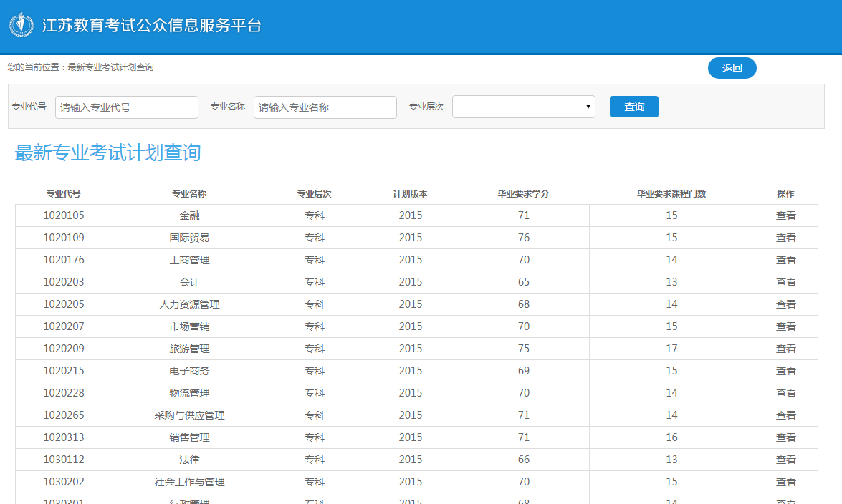This screenshot has height=504, width=842.
Task: Click 查看 for 旅游管理
Action: pyautogui.click(x=785, y=349)
